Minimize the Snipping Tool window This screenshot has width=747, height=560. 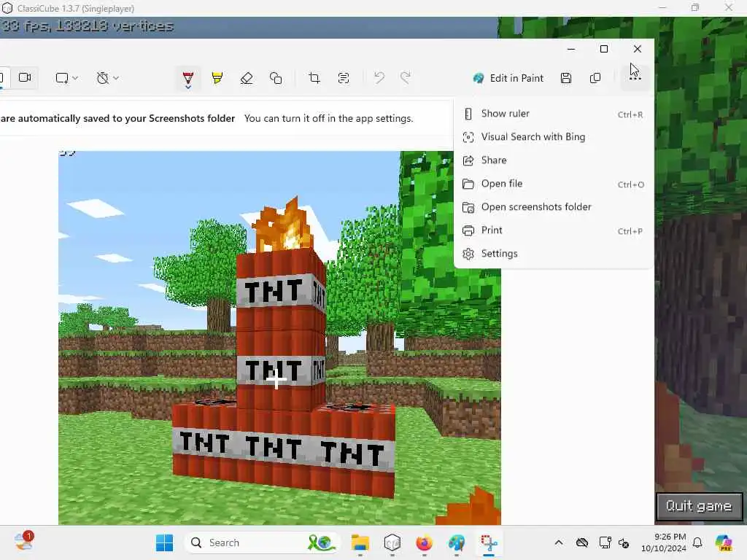[x=571, y=49]
